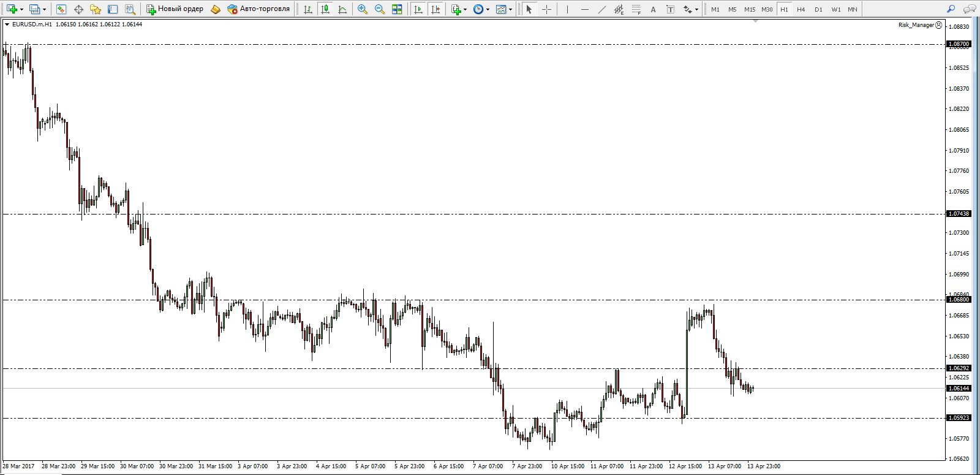Expand the Arrows tool dropdown
The height and width of the screenshot is (475, 980).
pyautogui.click(x=697, y=9)
